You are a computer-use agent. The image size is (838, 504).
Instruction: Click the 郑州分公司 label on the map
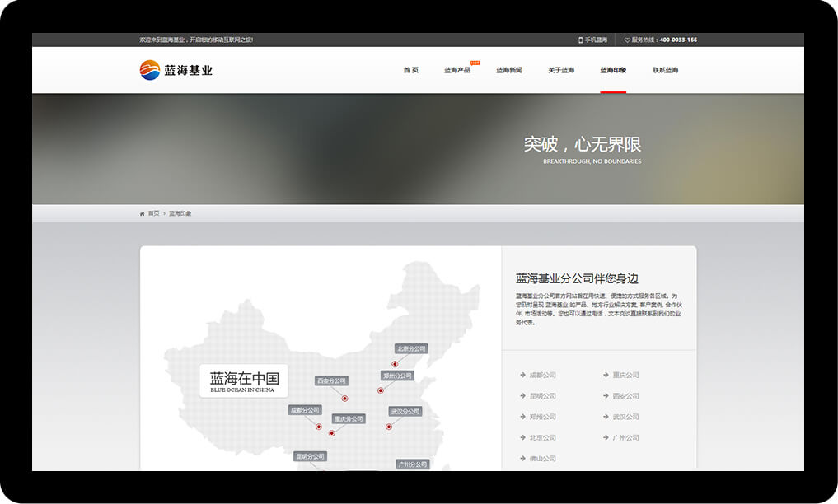point(398,376)
